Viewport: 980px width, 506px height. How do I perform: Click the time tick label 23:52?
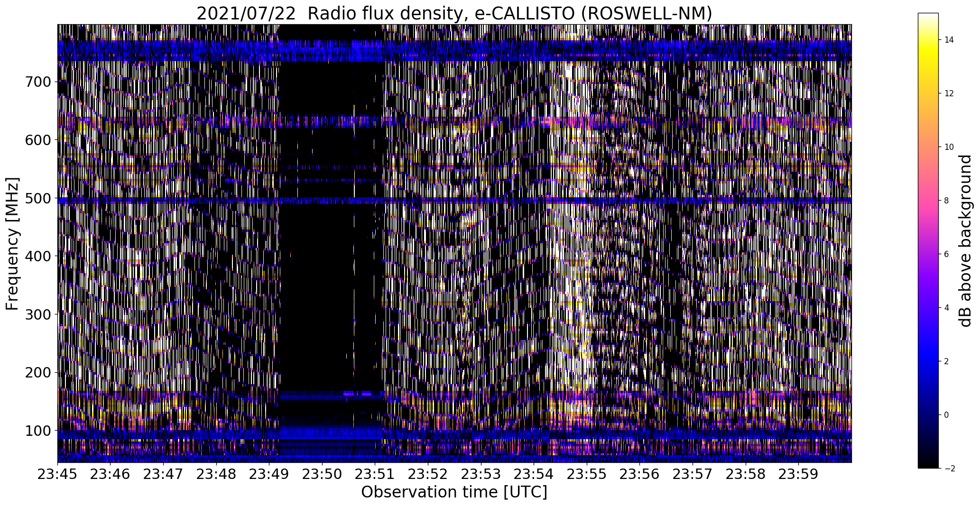pyautogui.click(x=428, y=474)
